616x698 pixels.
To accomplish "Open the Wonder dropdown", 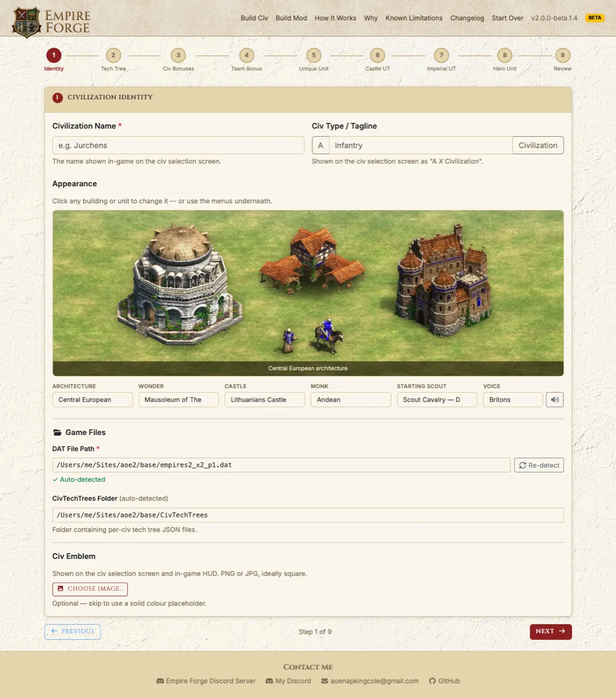I will click(179, 400).
